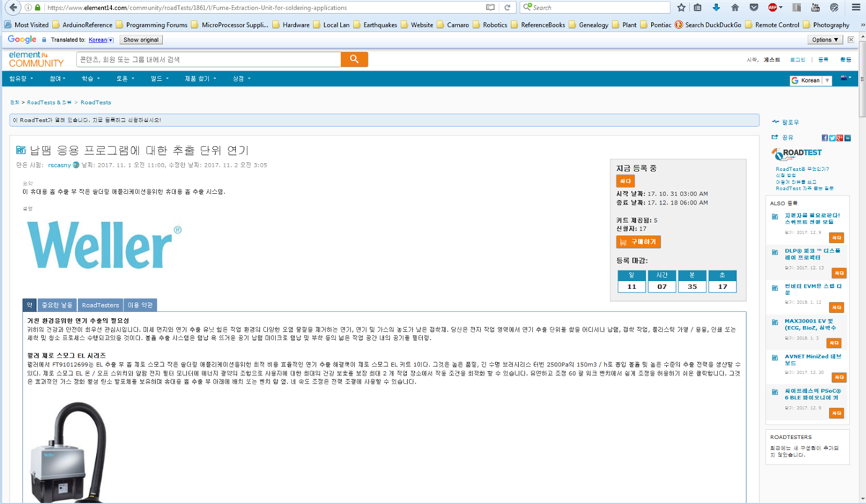Open AVNET MiniZed 데브 보드 link
This screenshot has height=504, width=866.
[813, 360]
